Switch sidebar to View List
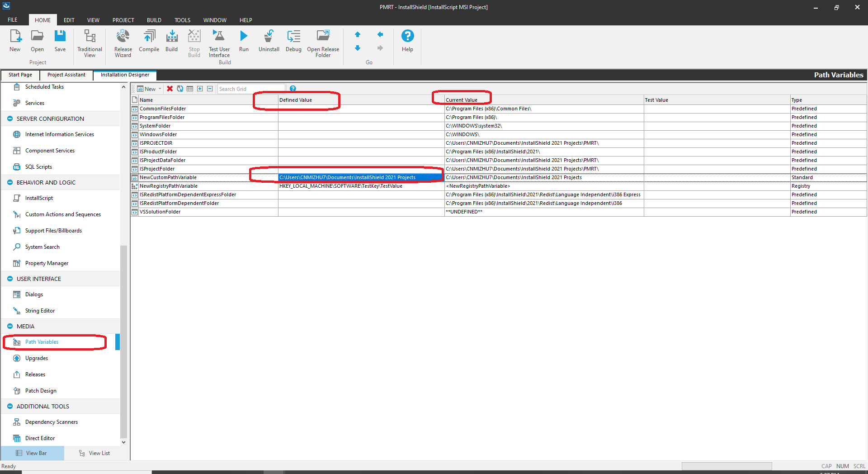868x474 pixels. coord(94,453)
